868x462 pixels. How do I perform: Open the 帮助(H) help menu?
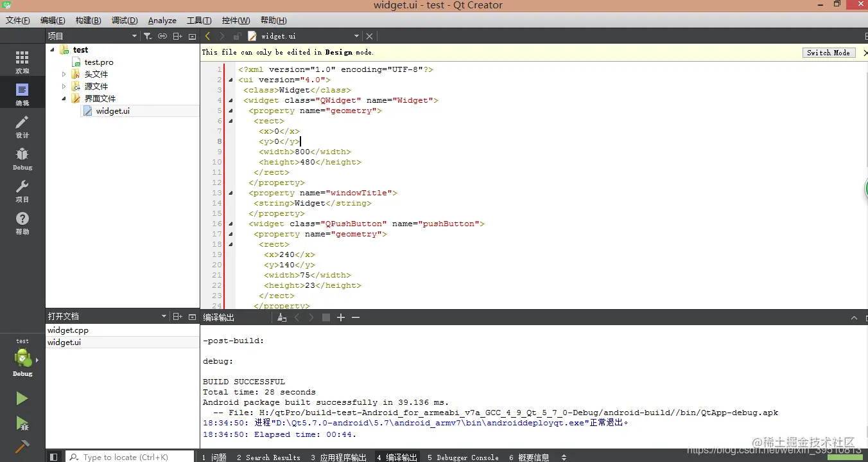pos(273,21)
